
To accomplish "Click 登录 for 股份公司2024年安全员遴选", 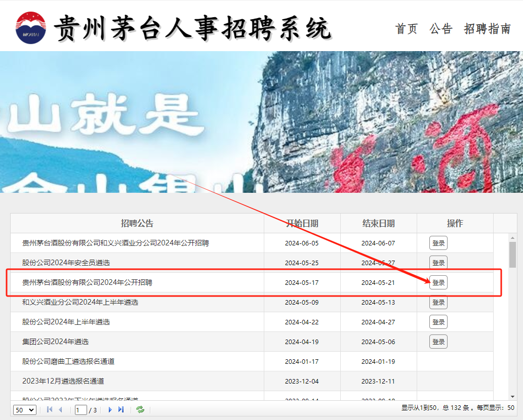I will pyautogui.click(x=438, y=263).
